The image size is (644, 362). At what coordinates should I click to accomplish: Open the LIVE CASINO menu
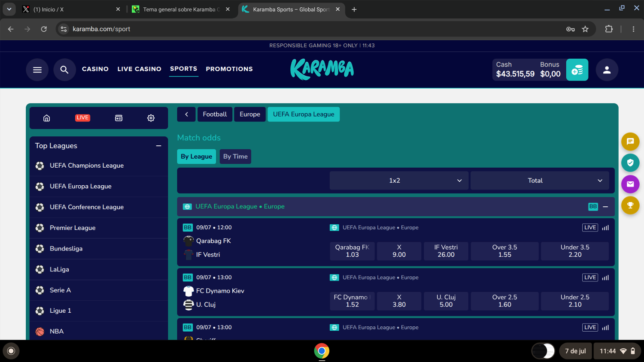tap(139, 69)
